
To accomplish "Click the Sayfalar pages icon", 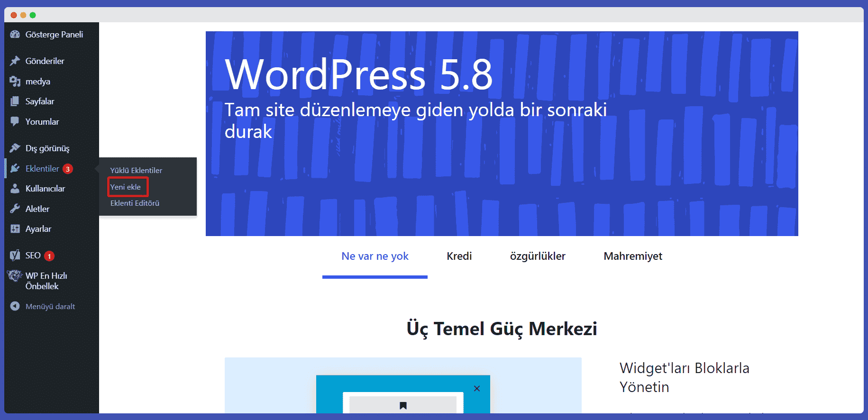I will coord(15,101).
